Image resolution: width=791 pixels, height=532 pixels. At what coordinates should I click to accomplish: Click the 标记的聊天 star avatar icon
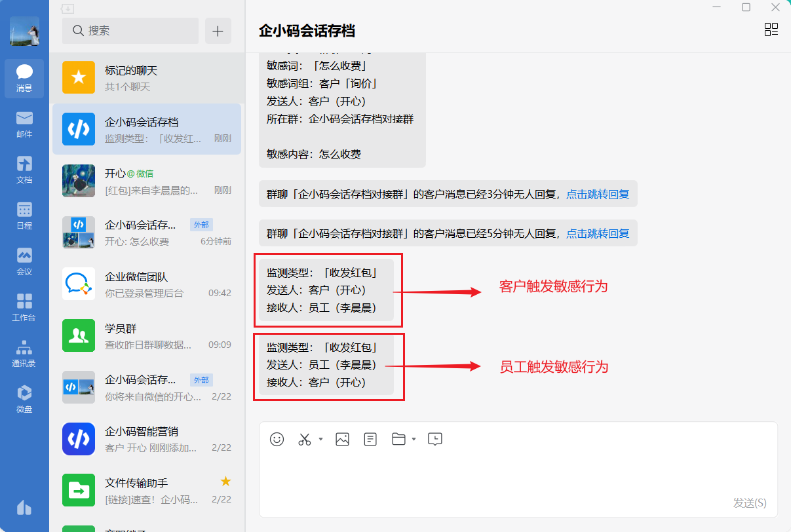point(79,77)
